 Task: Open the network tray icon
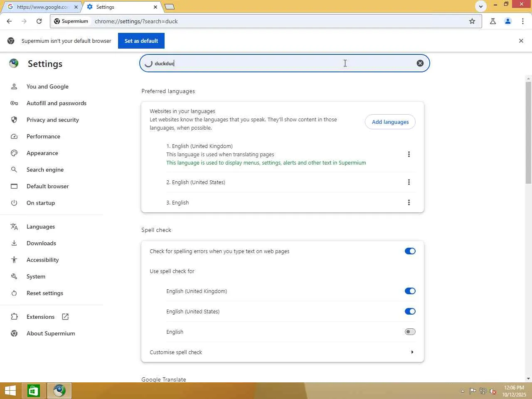tap(483, 391)
